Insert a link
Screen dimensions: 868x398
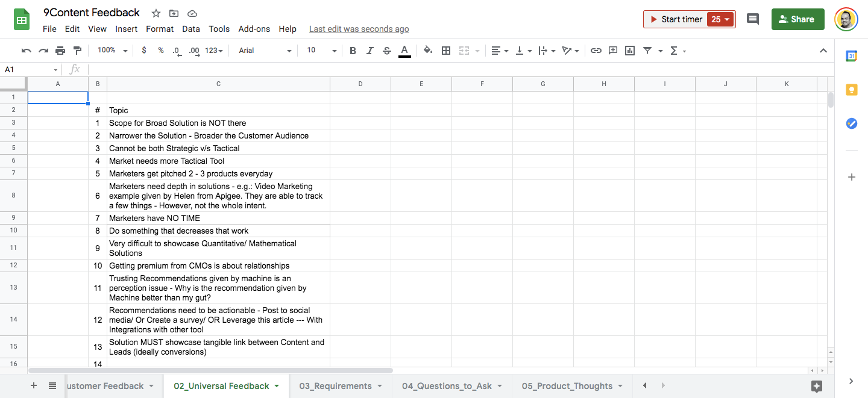pos(596,51)
